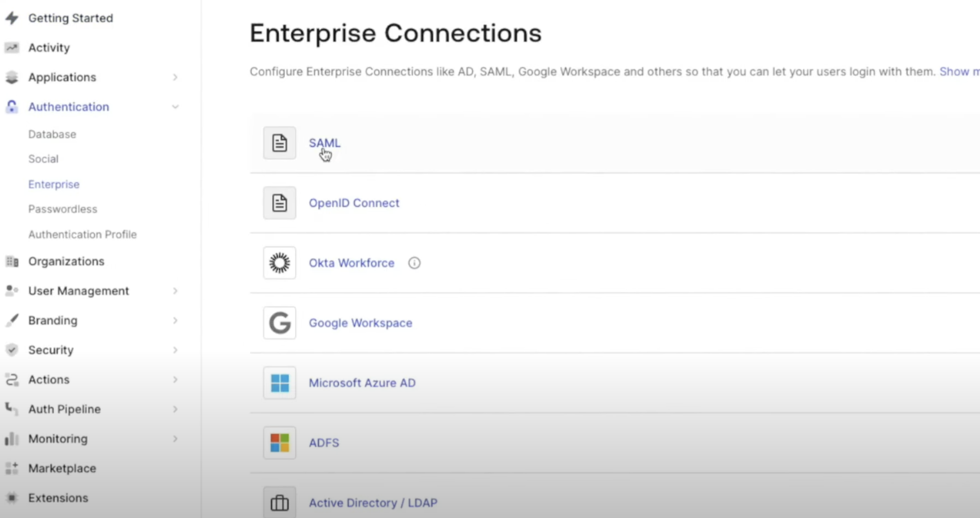The image size is (980, 518).
Task: Expand the Applications sidebar section
Action: tap(175, 77)
